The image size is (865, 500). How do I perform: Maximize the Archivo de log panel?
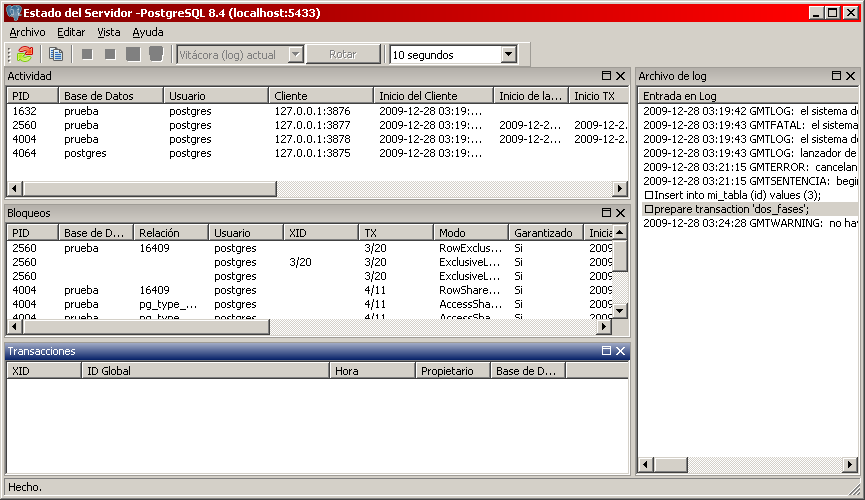click(x=836, y=76)
